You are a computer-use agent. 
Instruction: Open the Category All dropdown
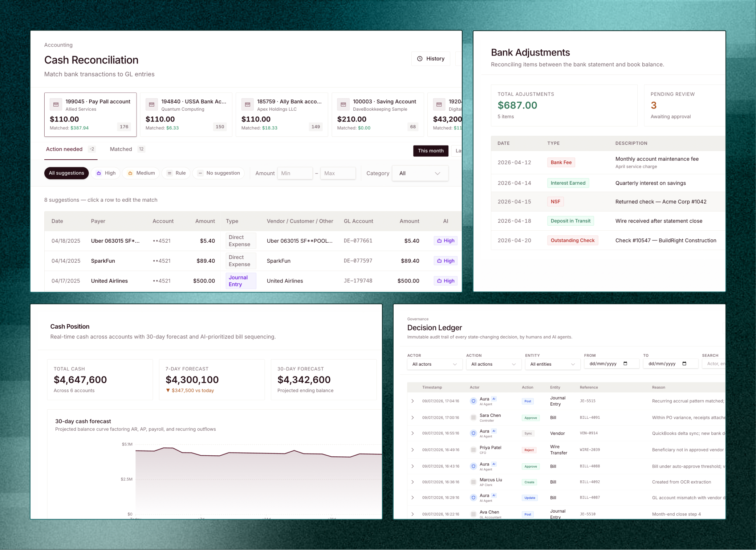click(x=420, y=173)
